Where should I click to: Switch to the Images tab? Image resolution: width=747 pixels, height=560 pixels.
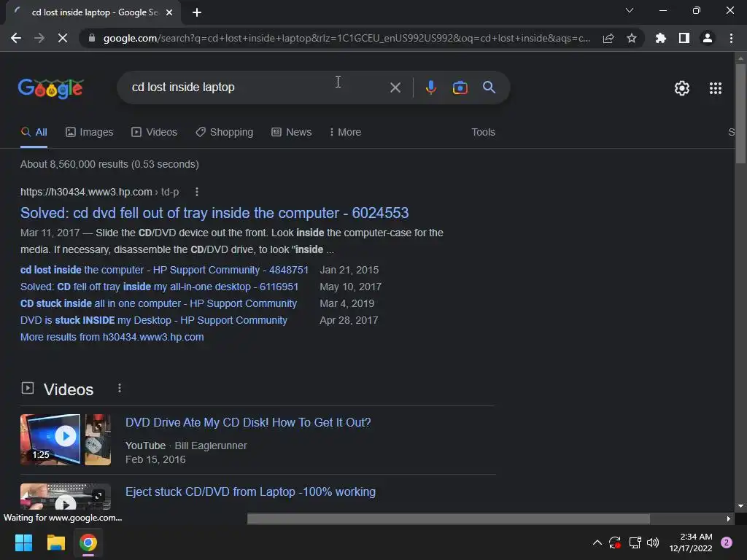pos(90,133)
